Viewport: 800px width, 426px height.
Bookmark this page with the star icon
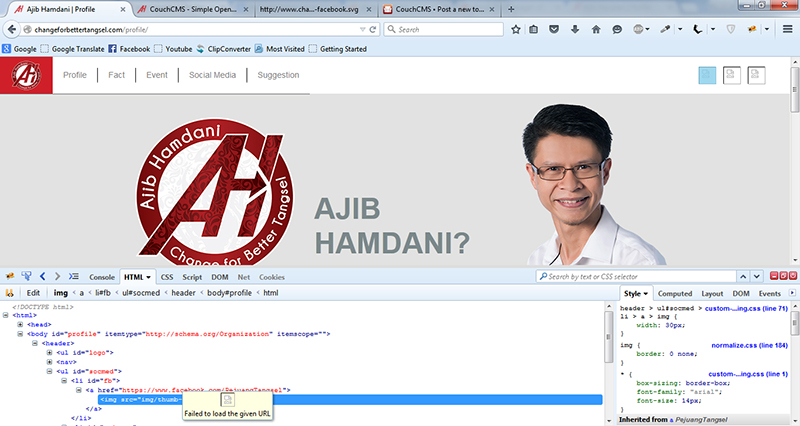click(516, 30)
